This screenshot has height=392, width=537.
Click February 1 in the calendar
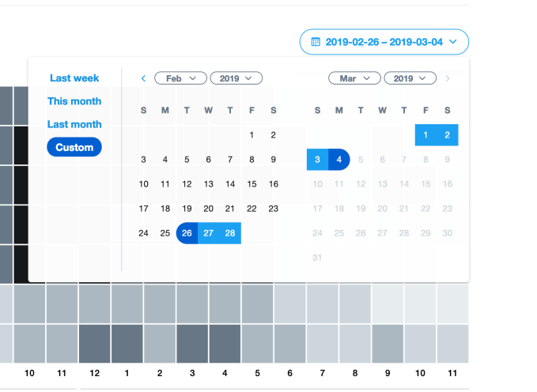pos(251,135)
